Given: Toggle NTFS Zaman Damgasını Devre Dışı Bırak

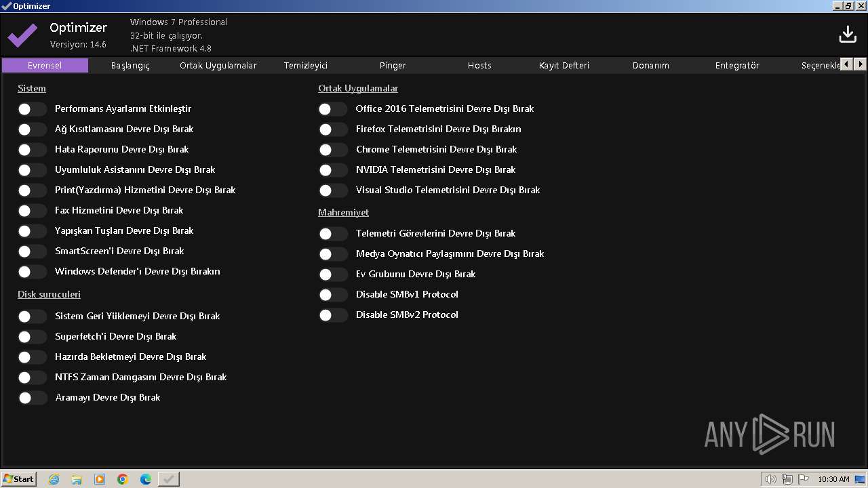Looking at the screenshot, I should point(32,377).
